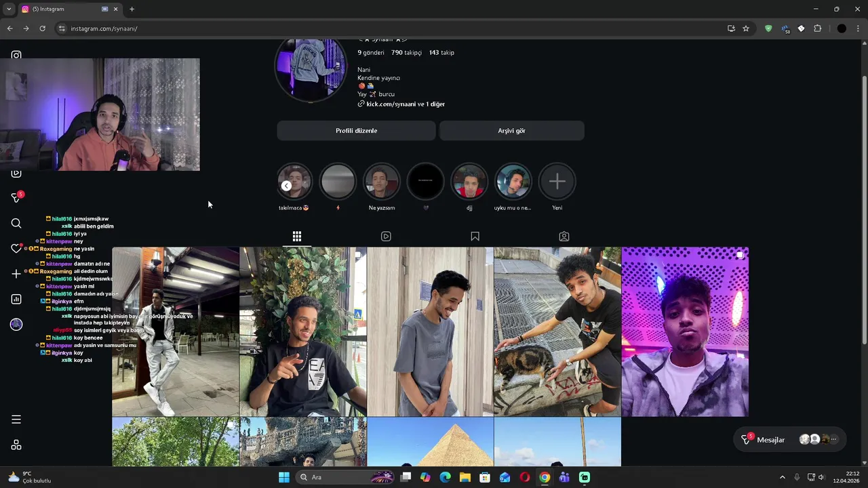The width and height of the screenshot is (868, 488).
Task: Click the Profili düzenle button
Action: (x=357, y=131)
